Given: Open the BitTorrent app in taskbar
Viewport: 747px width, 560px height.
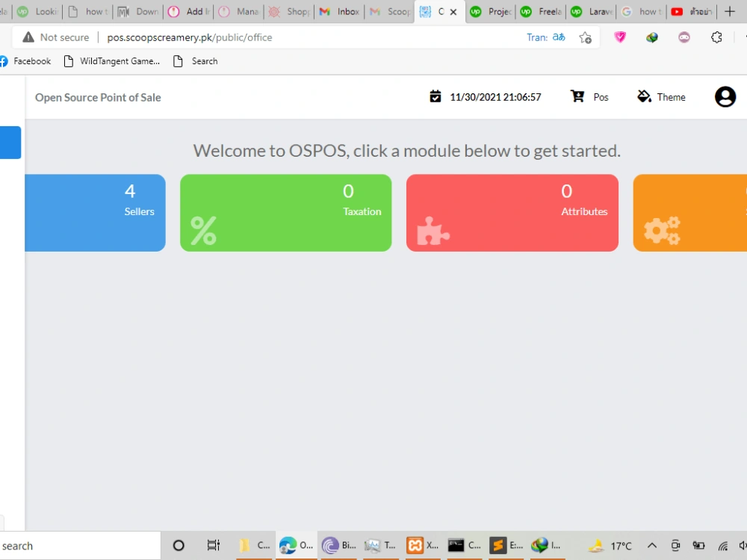Looking at the screenshot, I should [x=338, y=546].
